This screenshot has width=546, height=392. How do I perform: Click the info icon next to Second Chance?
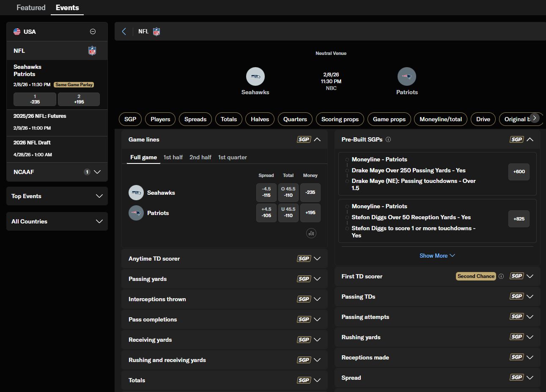pos(501,276)
